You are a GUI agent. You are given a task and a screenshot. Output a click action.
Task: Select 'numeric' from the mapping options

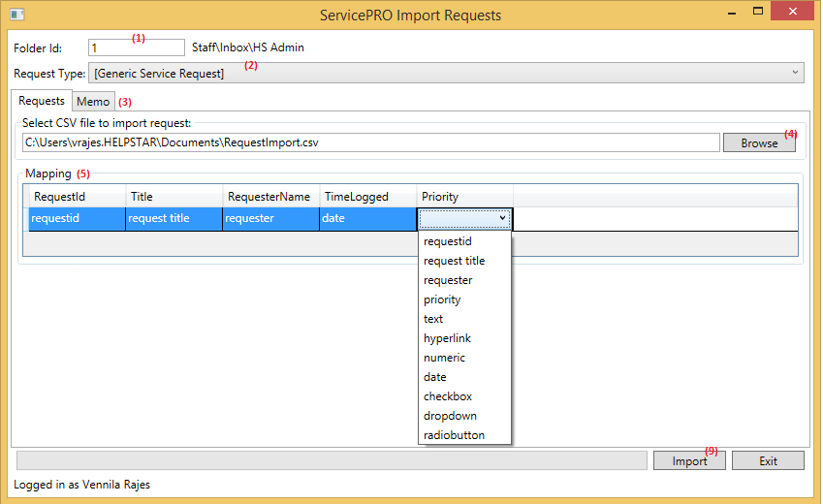pyautogui.click(x=444, y=358)
